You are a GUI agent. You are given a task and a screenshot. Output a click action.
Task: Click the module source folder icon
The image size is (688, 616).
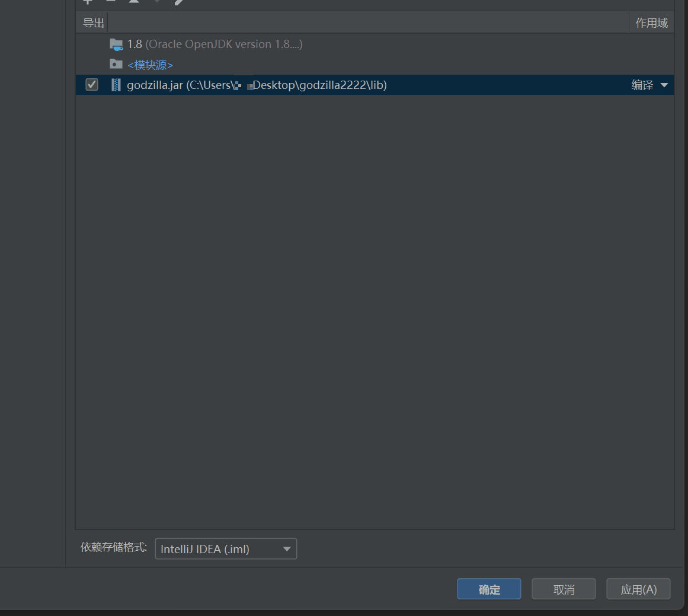(x=116, y=64)
